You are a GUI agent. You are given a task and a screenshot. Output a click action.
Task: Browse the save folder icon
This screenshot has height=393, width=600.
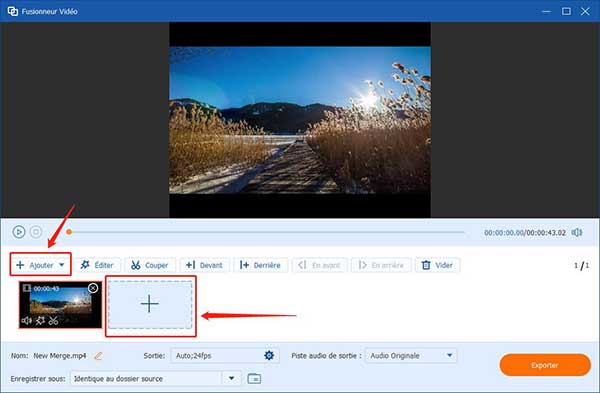pyautogui.click(x=254, y=378)
